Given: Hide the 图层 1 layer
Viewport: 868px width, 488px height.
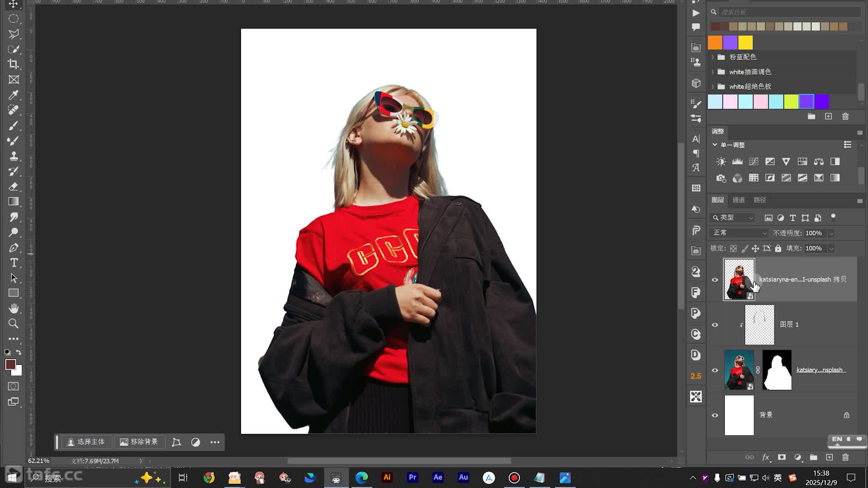Looking at the screenshot, I should pyautogui.click(x=715, y=325).
